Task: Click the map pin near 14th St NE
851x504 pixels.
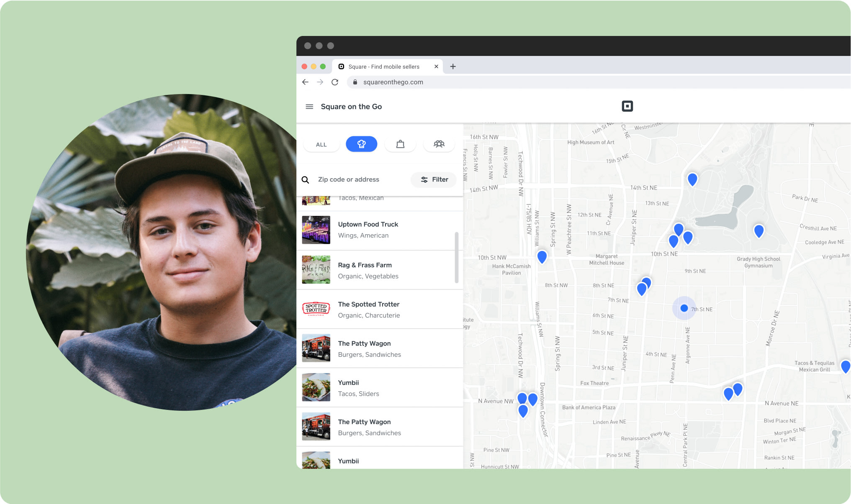Action: (692, 179)
